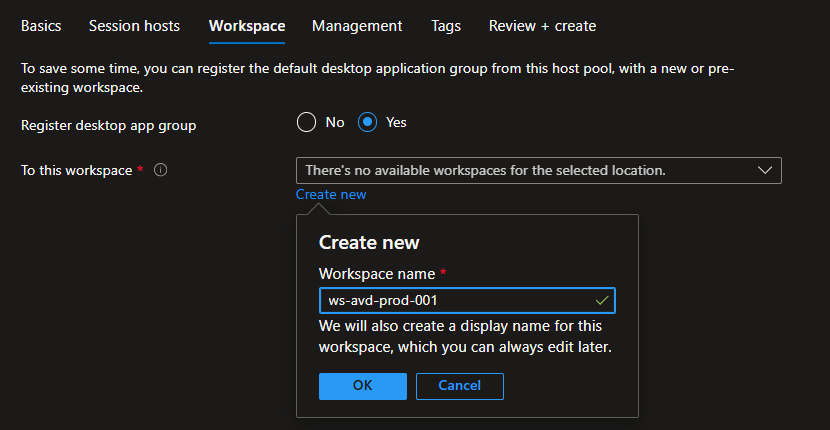This screenshot has height=430, width=830.
Task: Click the 'To this workspace' label text
Action: coord(76,171)
